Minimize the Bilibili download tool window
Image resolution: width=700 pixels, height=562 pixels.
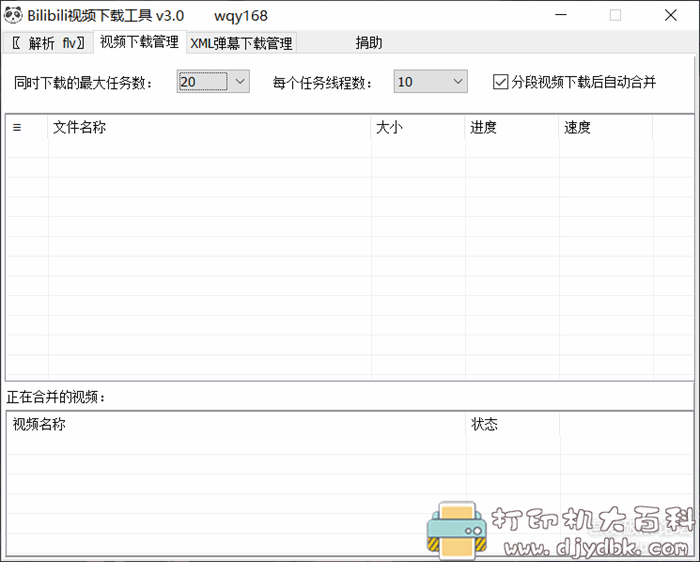pos(561,15)
